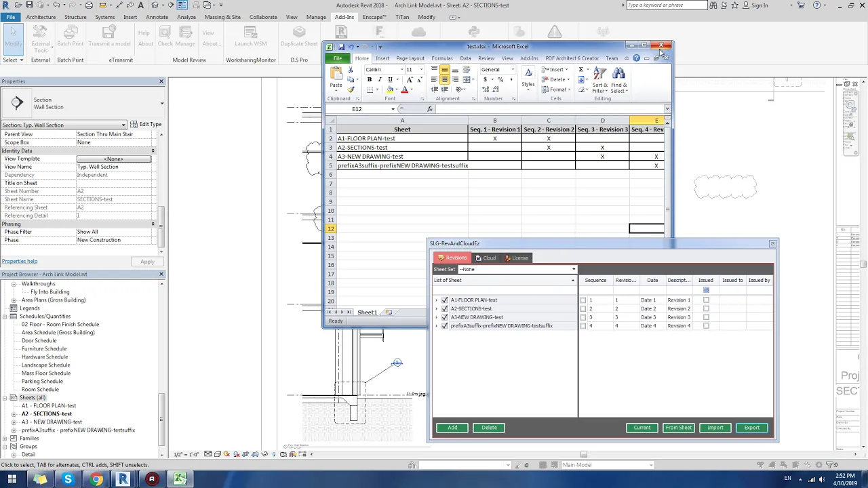Click Chrome icon in Windows taskbar

pos(96,479)
